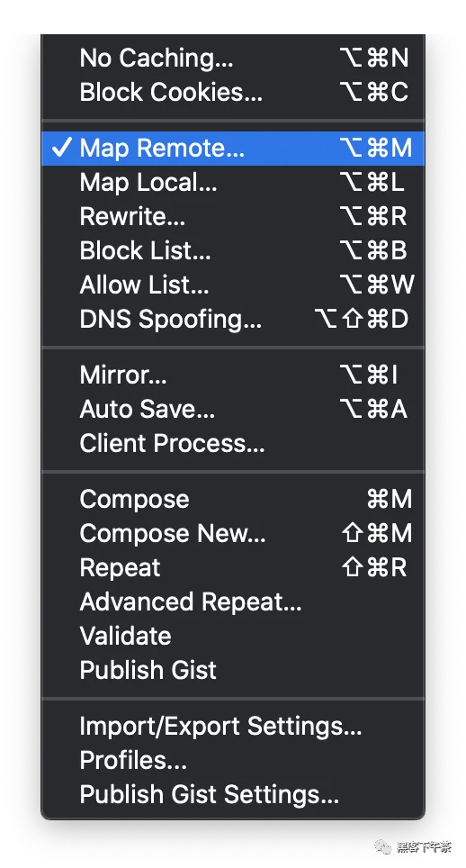The image size is (466, 868).
Task: Open Advanced Repeat dialog
Action: [233, 602]
